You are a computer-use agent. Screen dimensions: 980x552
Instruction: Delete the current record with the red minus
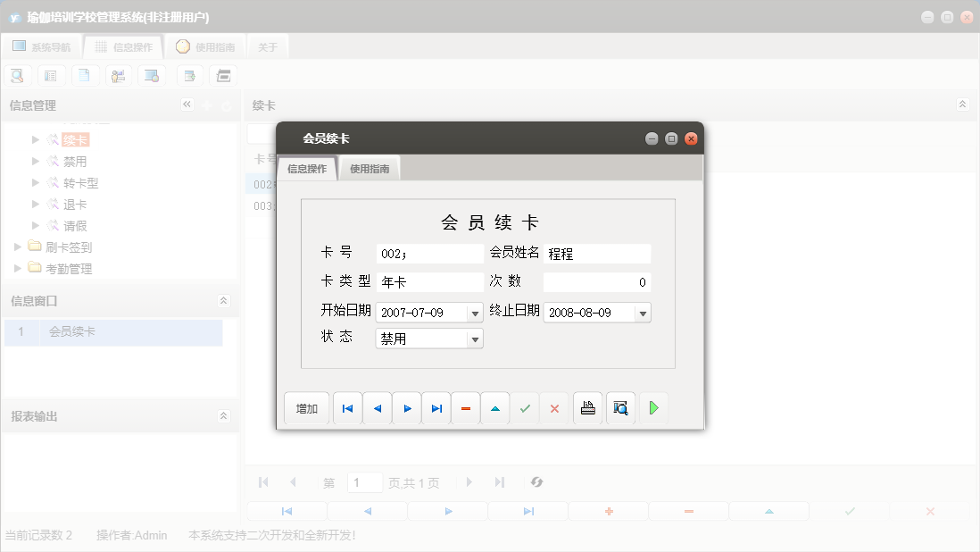point(465,408)
